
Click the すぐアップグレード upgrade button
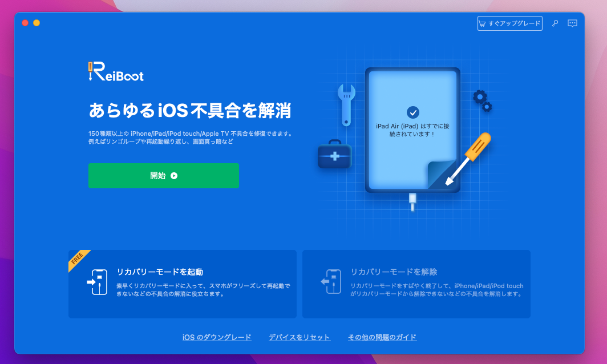[x=509, y=23]
